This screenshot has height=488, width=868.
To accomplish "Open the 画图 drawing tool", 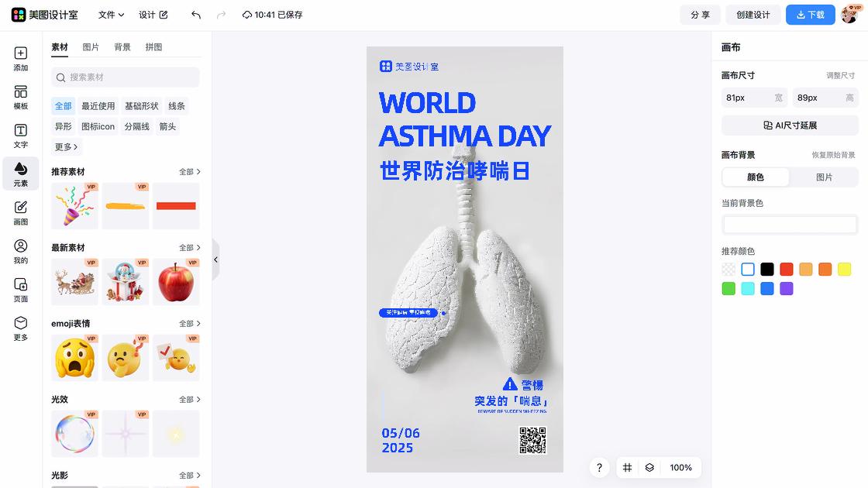I will pyautogui.click(x=20, y=213).
